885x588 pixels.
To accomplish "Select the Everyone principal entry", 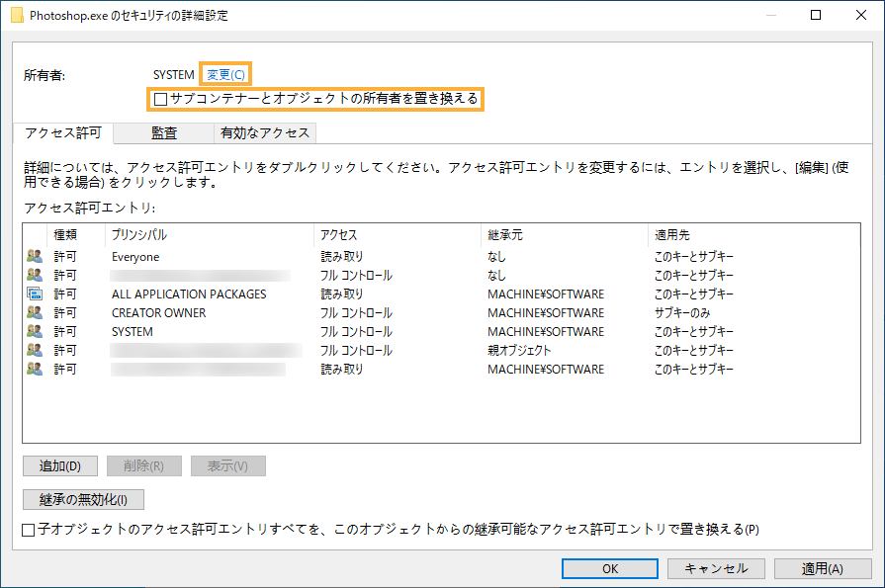I will coord(135,257).
